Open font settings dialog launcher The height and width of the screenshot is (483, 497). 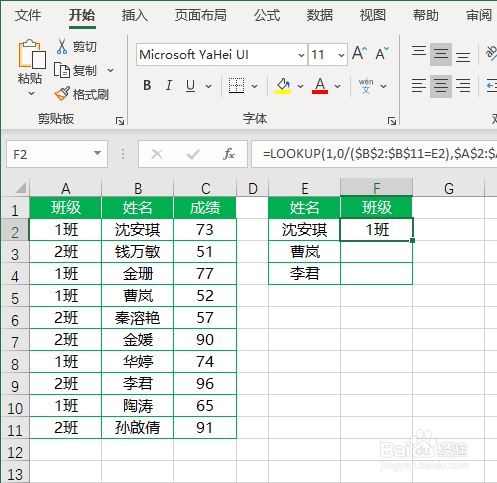392,121
